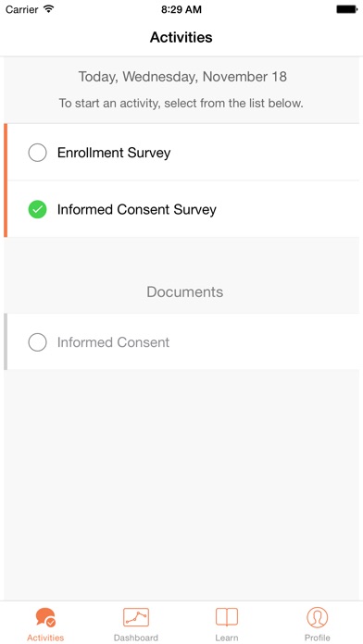Tap the Activities title header
This screenshot has height=644, width=363.
pos(181,37)
